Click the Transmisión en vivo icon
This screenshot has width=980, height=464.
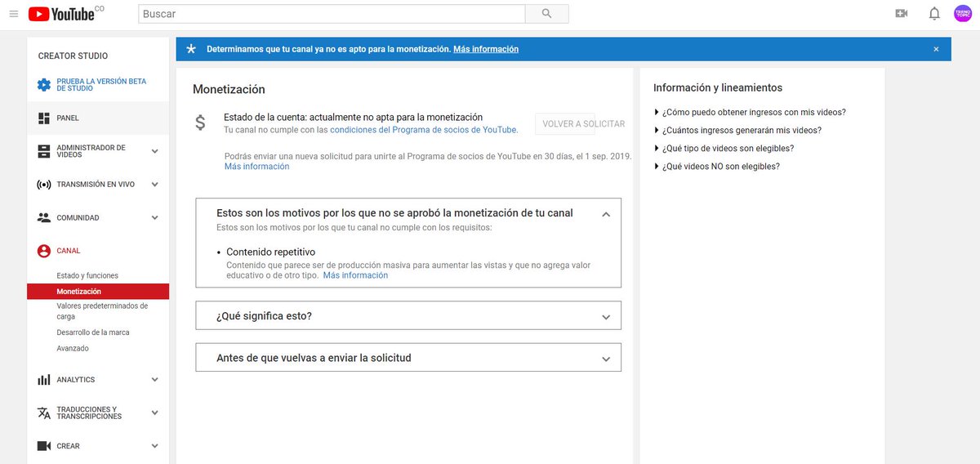[44, 185]
